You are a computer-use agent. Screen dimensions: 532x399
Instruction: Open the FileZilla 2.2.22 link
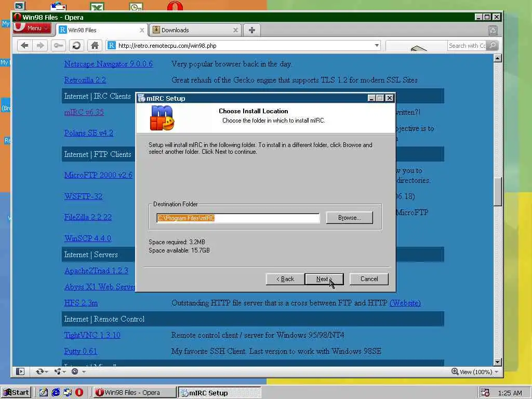click(x=88, y=217)
